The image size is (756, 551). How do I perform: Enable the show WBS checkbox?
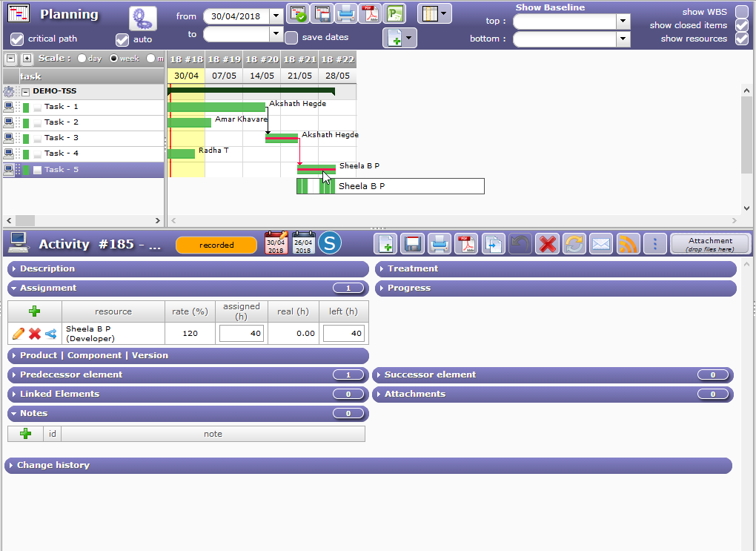tap(741, 12)
